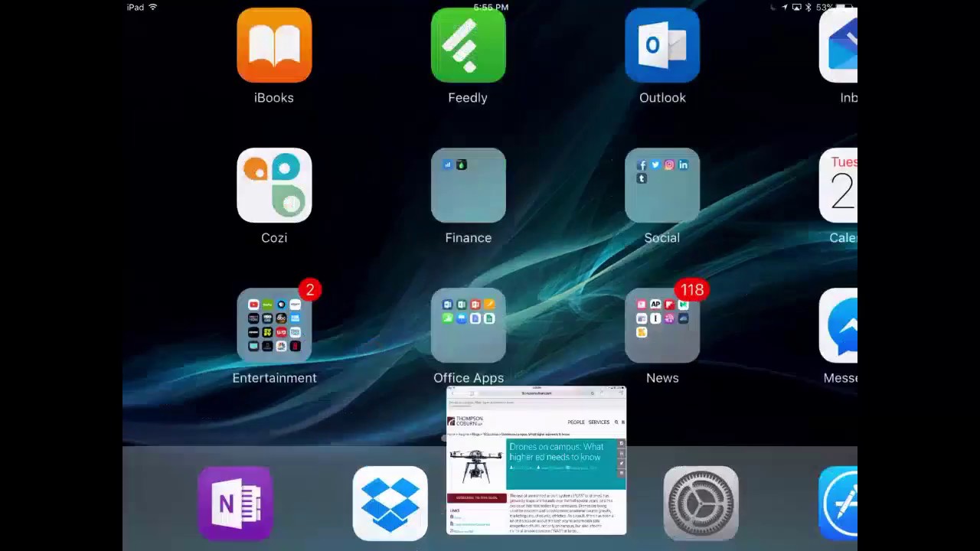
Task: Open OneNote from the dock
Action: [x=235, y=504]
